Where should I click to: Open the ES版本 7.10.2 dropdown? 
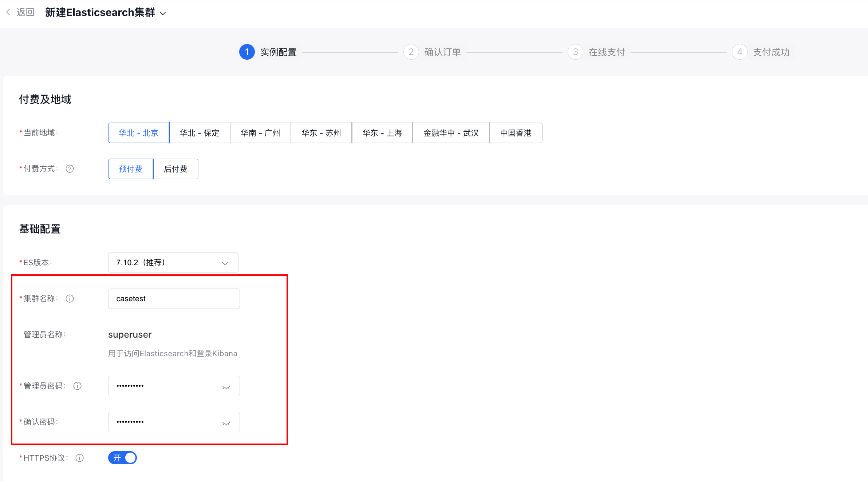coord(173,263)
